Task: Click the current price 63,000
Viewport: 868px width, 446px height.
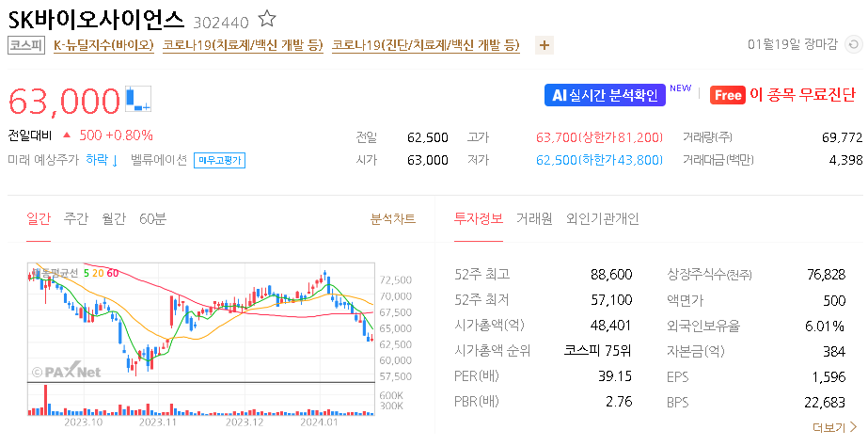Action: [x=64, y=101]
